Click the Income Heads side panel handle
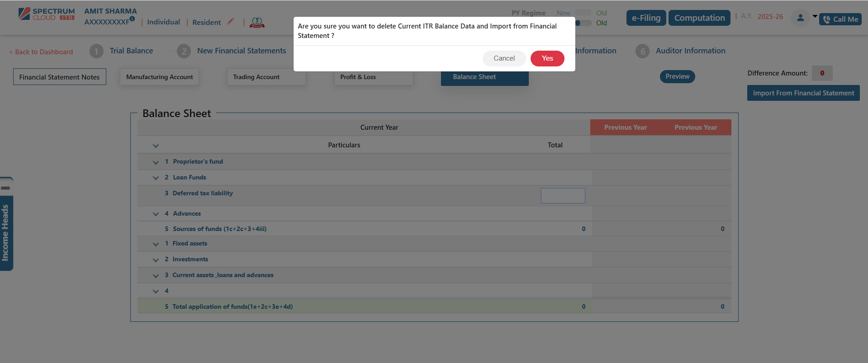This screenshot has width=868, height=363. [x=6, y=224]
